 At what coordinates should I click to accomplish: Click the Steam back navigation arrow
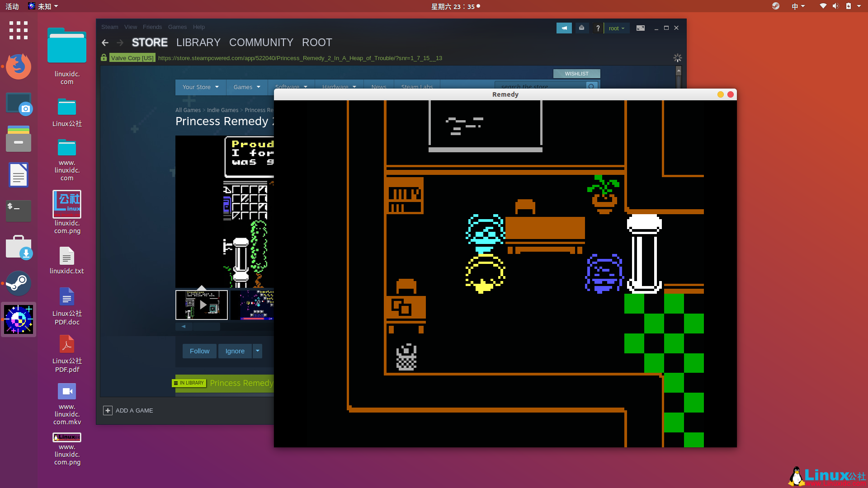(x=105, y=42)
